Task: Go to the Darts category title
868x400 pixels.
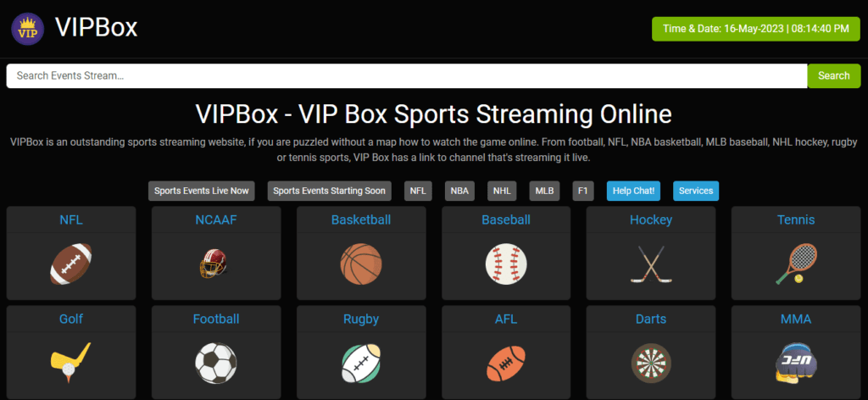Action: [x=651, y=319]
